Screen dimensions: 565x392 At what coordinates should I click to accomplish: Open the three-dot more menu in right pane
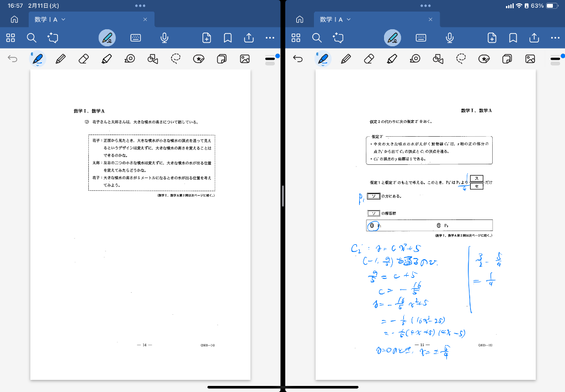coord(555,38)
